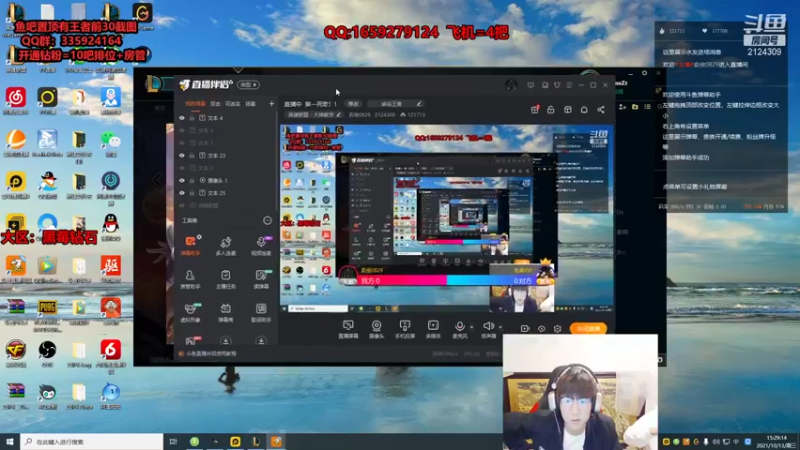Click the share icon above preview
The width and height of the screenshot is (800, 450).
click(601, 110)
